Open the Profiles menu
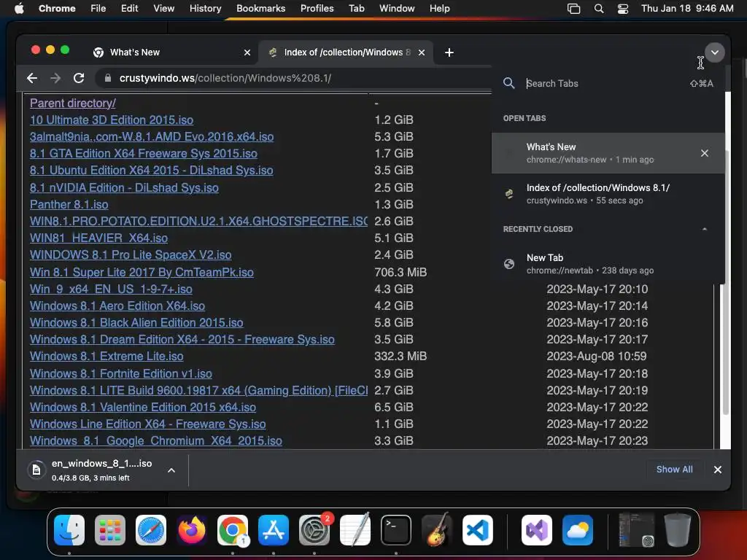 [x=317, y=9]
